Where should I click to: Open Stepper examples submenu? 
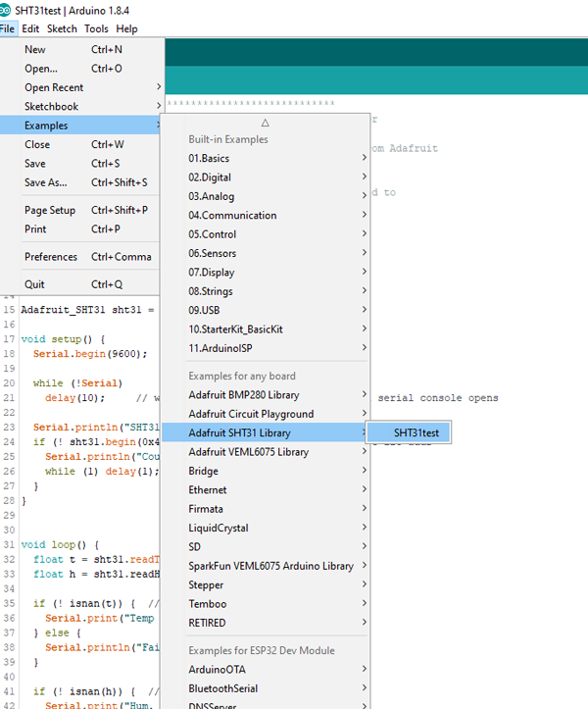click(x=266, y=584)
